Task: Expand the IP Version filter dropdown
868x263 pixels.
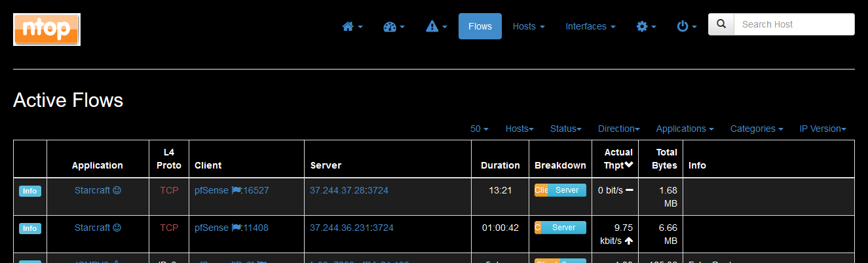Action: click(823, 129)
